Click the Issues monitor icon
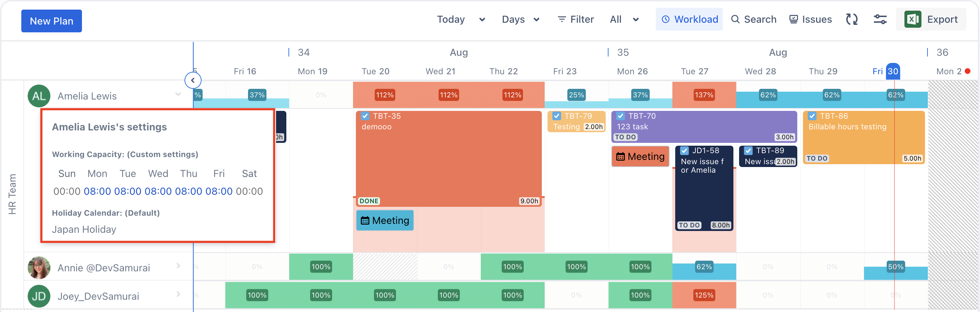This screenshot has width=980, height=312. click(x=794, y=19)
